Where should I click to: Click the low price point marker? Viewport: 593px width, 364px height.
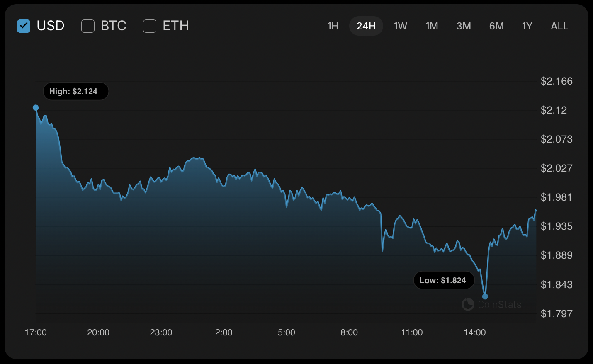click(x=485, y=296)
